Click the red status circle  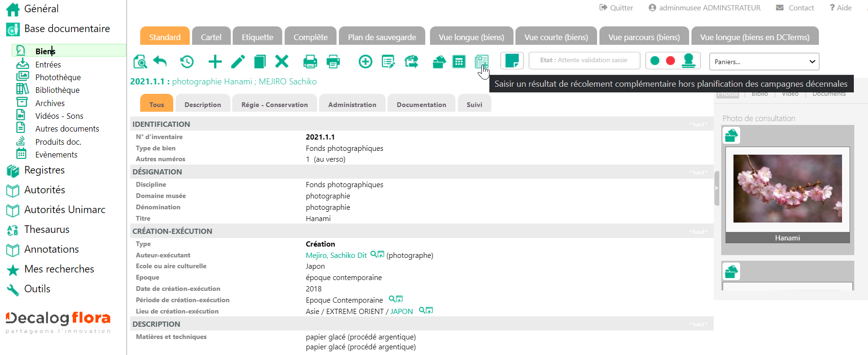tap(670, 61)
